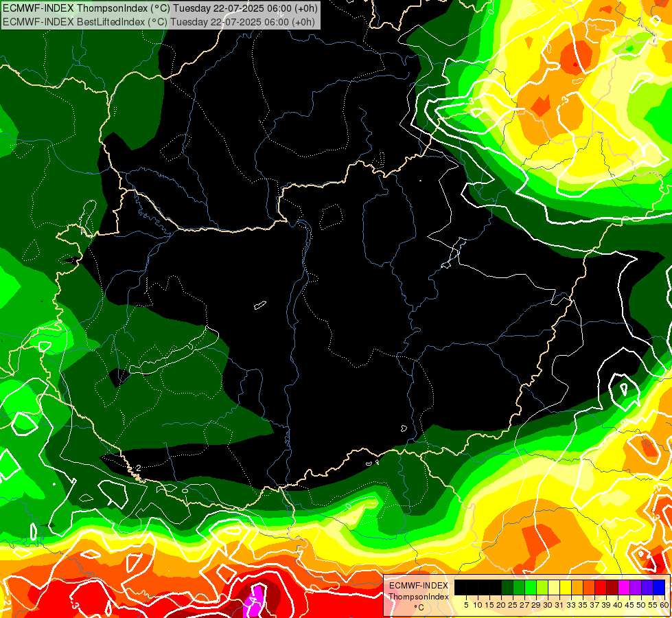
Task: Click the bright red 37–39 legend swatch
Action: (601, 587)
